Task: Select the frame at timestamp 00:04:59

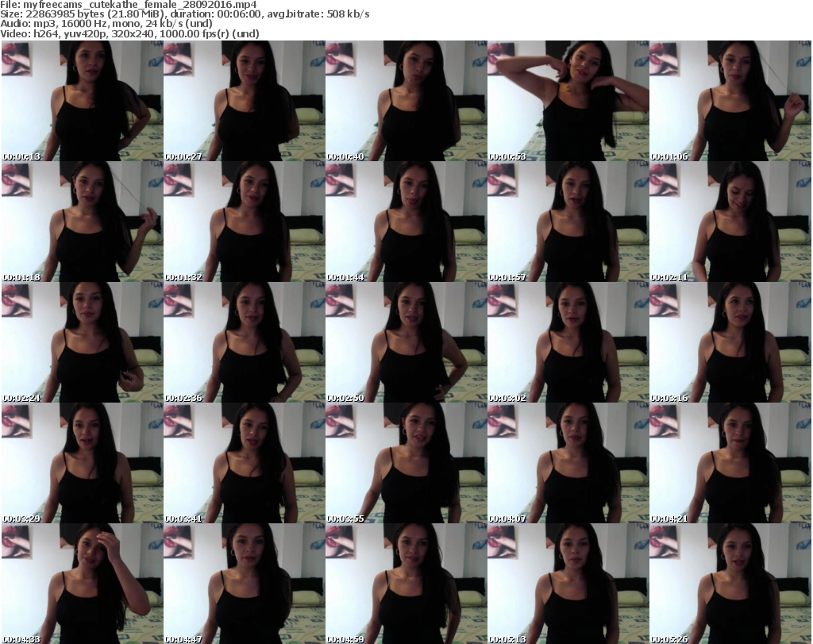Action: 406,584
